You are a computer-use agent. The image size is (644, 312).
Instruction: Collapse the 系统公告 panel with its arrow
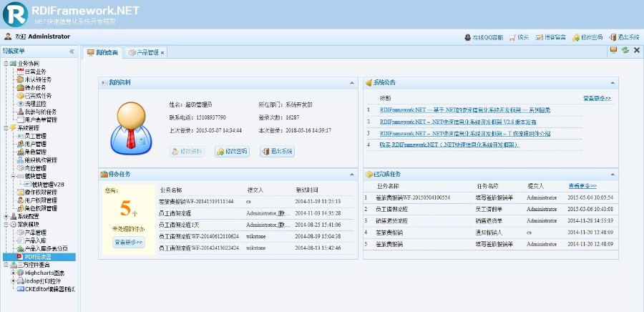click(x=613, y=83)
